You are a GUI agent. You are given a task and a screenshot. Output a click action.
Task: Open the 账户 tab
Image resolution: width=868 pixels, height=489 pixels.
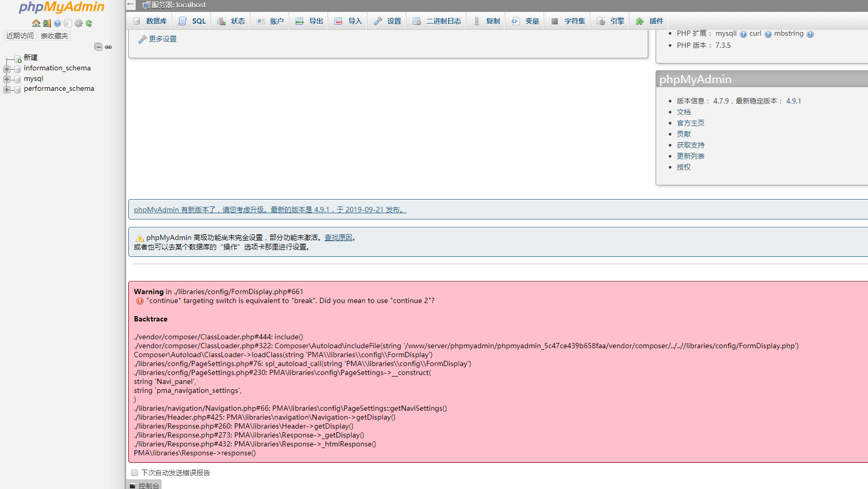[x=270, y=21]
